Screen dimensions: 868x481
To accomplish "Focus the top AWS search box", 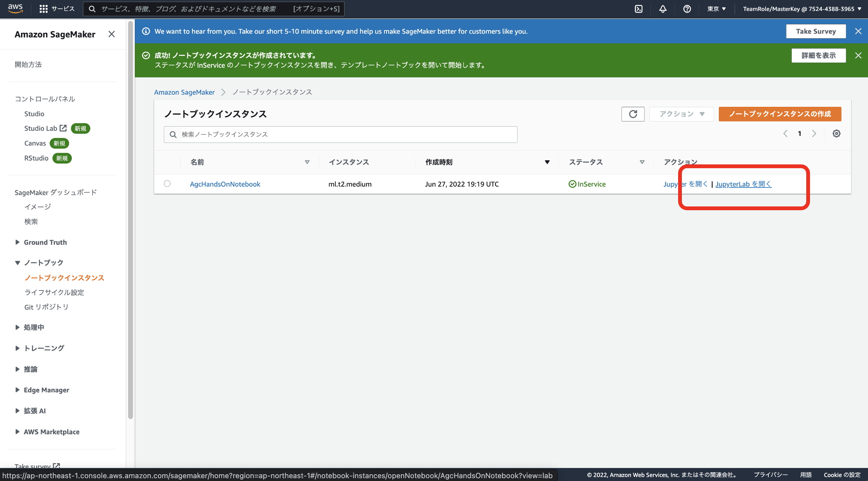I will coord(213,9).
